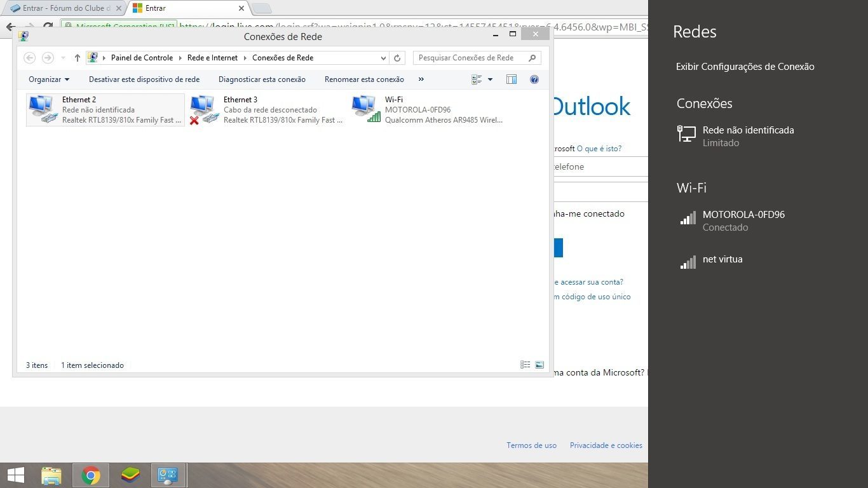Open File Explorer from taskbar
This screenshot has width=868, height=488.
[x=51, y=475]
